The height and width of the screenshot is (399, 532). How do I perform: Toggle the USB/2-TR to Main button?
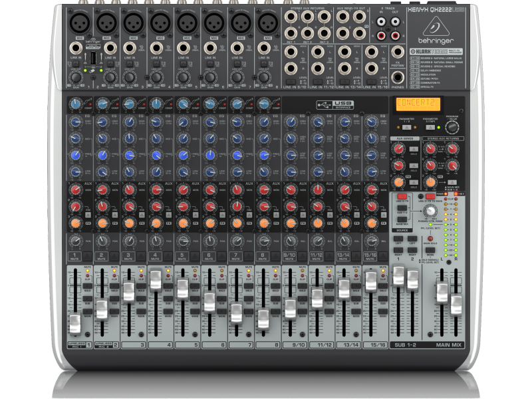[430, 196]
